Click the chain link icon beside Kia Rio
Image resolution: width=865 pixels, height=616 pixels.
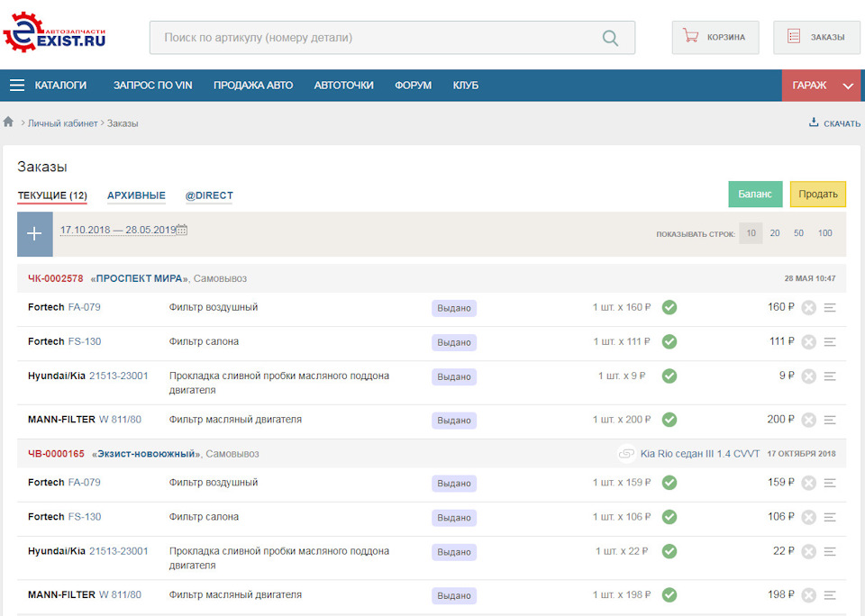[x=626, y=454]
